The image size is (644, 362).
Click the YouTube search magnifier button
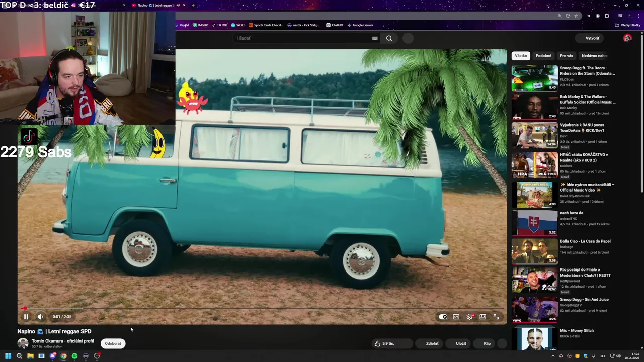pos(389,38)
